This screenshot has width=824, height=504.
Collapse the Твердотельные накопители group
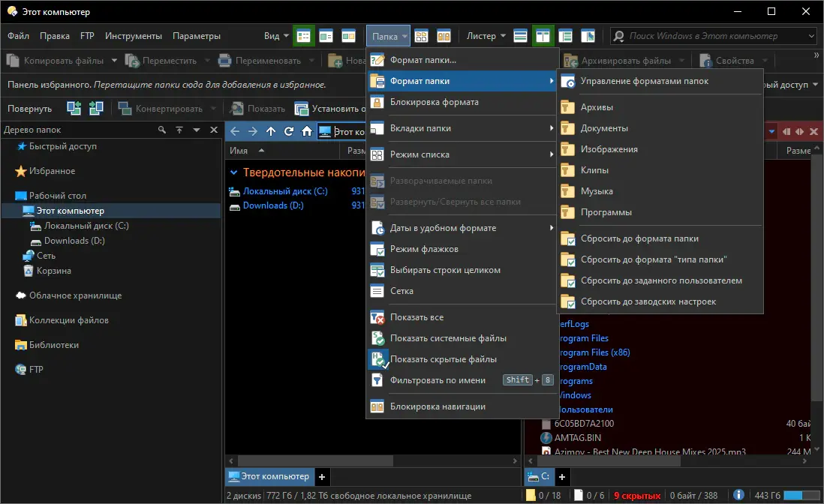pyautogui.click(x=234, y=172)
